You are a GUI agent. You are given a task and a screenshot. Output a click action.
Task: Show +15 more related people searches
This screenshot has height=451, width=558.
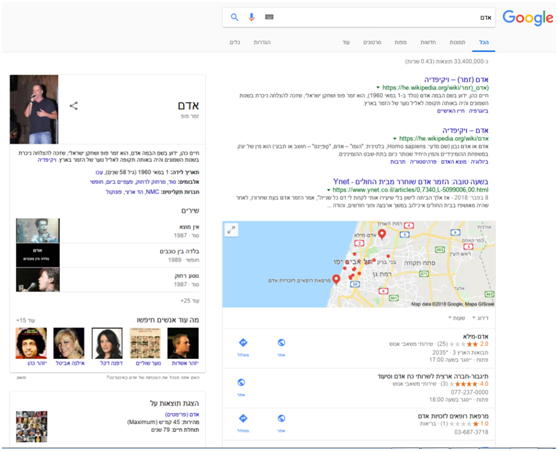coord(26,320)
